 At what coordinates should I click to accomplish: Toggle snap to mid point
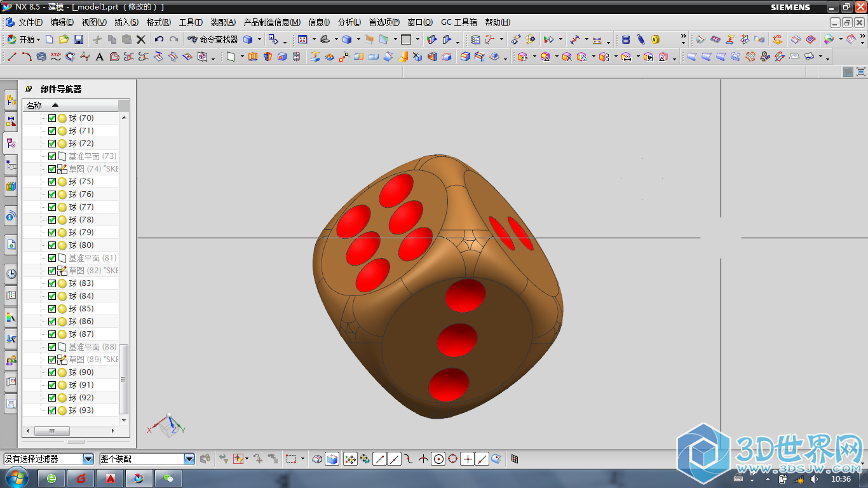coord(395,459)
